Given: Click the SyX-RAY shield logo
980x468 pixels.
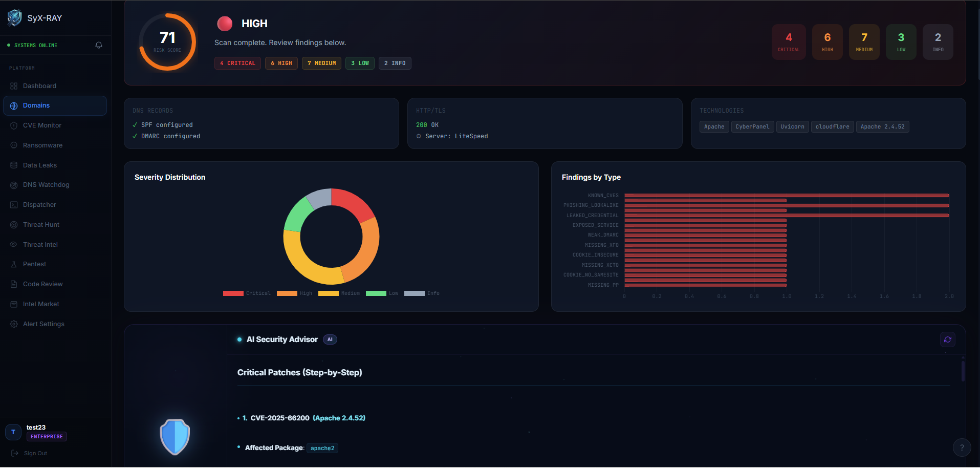Looking at the screenshot, I should pos(14,18).
